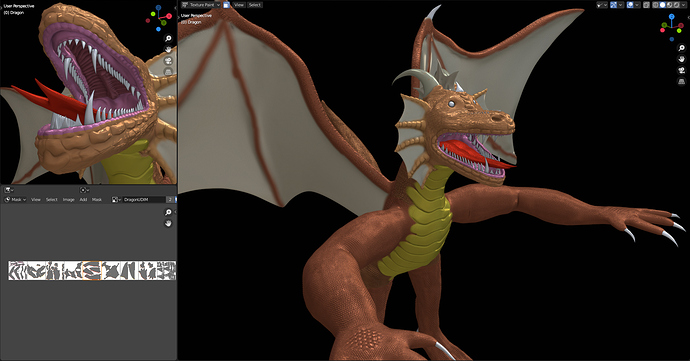Click red X axis on main gizmo
The height and width of the screenshot is (361, 690).
point(681,26)
